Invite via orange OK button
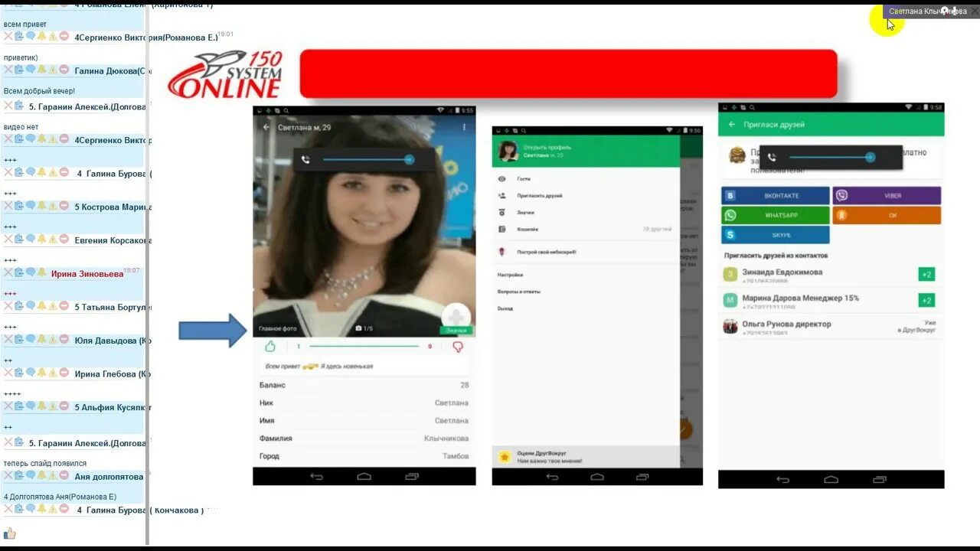The image size is (980, 551). (887, 216)
